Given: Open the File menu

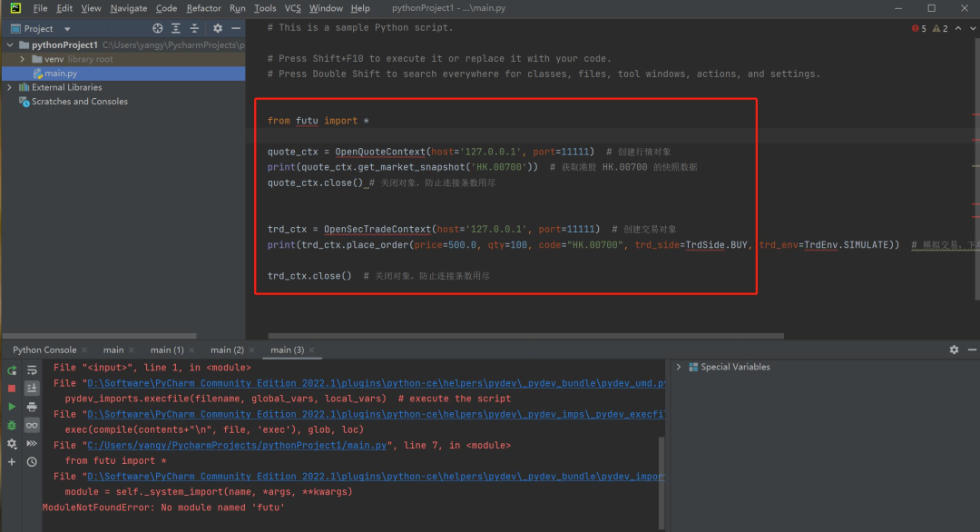Looking at the screenshot, I should click(x=40, y=8).
